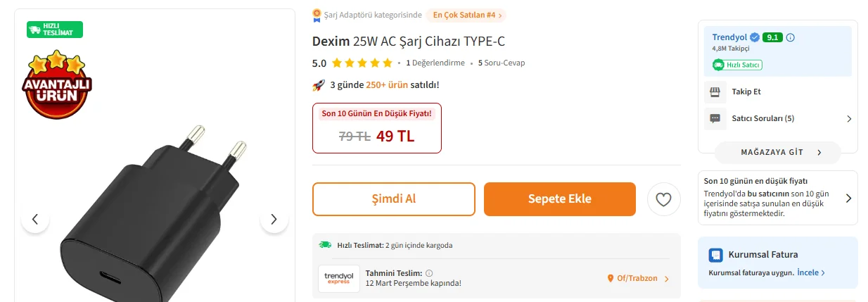Screen dimensions: 868x302
Task: Click the store icon beside Takip Et
Action: pyautogui.click(x=715, y=92)
